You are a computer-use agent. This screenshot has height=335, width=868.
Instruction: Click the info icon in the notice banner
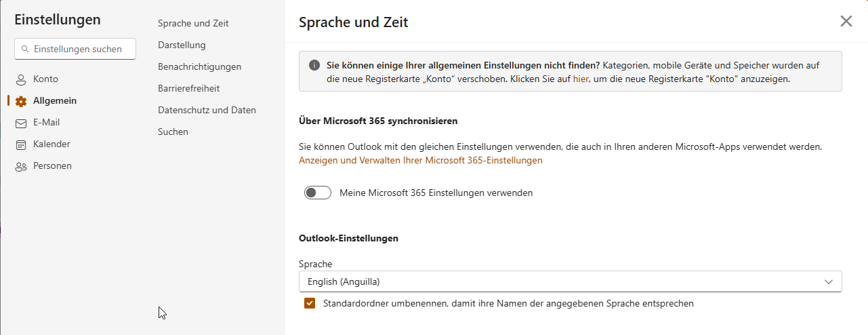point(314,65)
